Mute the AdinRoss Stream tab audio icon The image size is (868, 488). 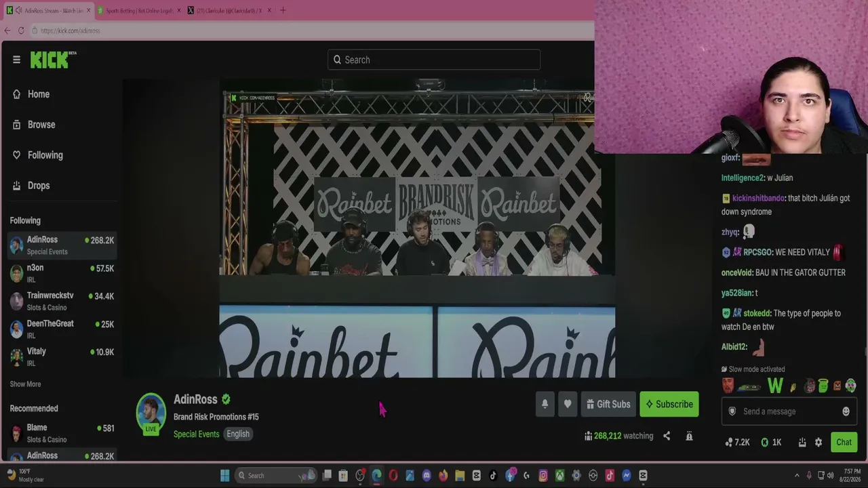coord(18,10)
